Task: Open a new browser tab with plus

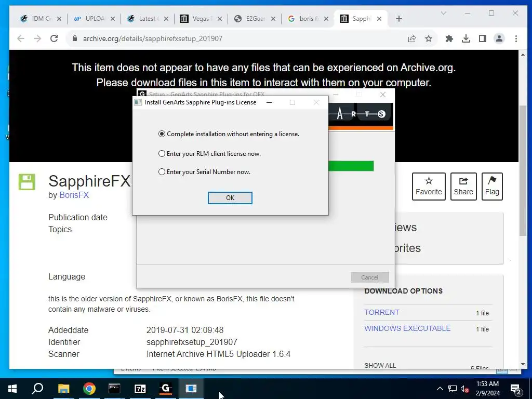Action: pyautogui.click(x=399, y=19)
